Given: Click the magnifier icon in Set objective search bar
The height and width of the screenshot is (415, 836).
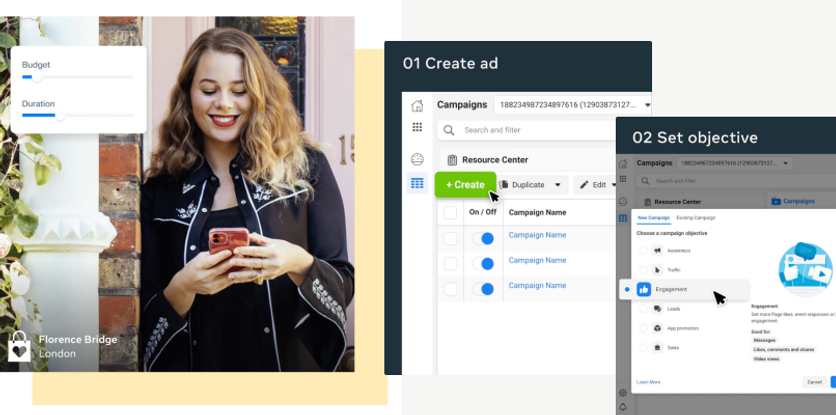Looking at the screenshot, I should tap(645, 181).
